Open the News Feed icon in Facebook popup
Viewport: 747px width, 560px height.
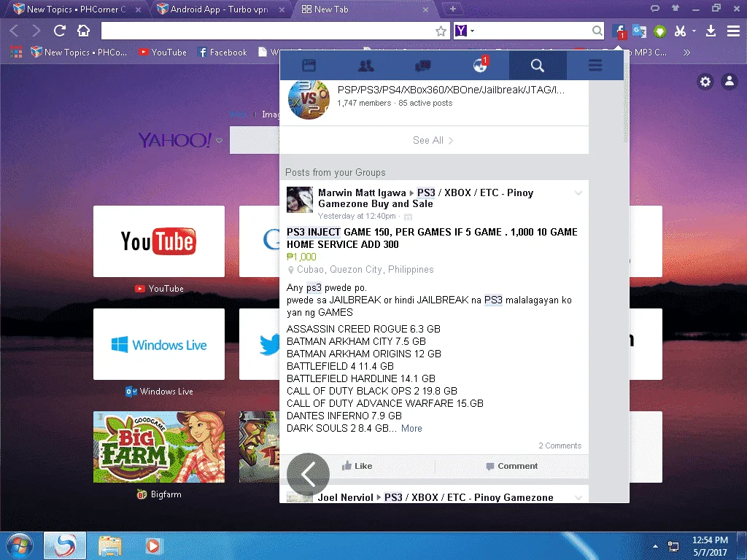point(309,65)
